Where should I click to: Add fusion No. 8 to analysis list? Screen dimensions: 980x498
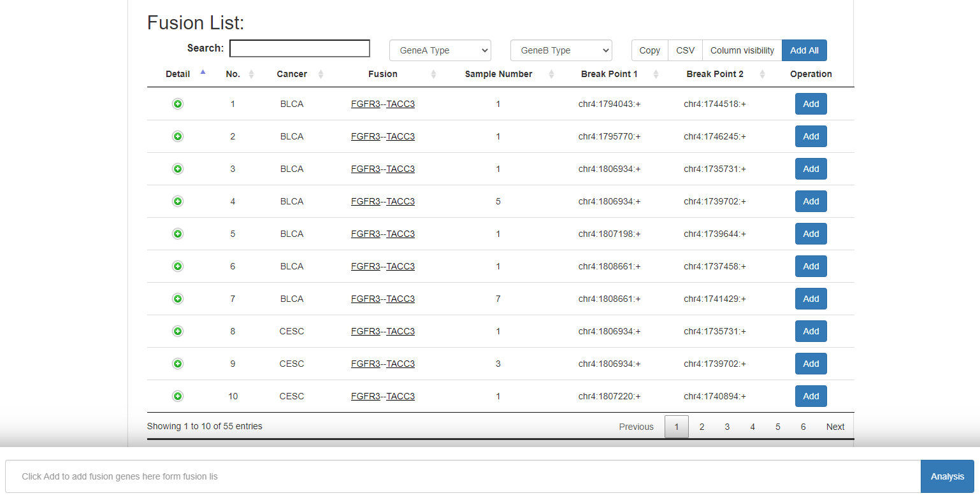811,331
